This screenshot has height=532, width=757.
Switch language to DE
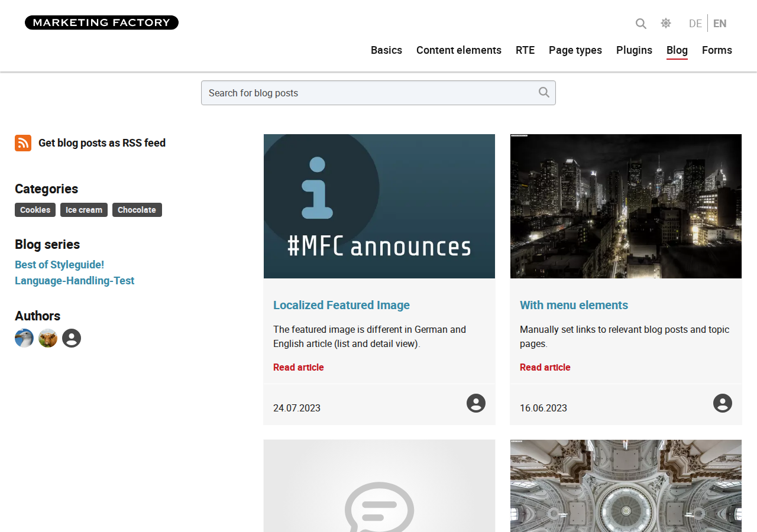pyautogui.click(x=695, y=24)
